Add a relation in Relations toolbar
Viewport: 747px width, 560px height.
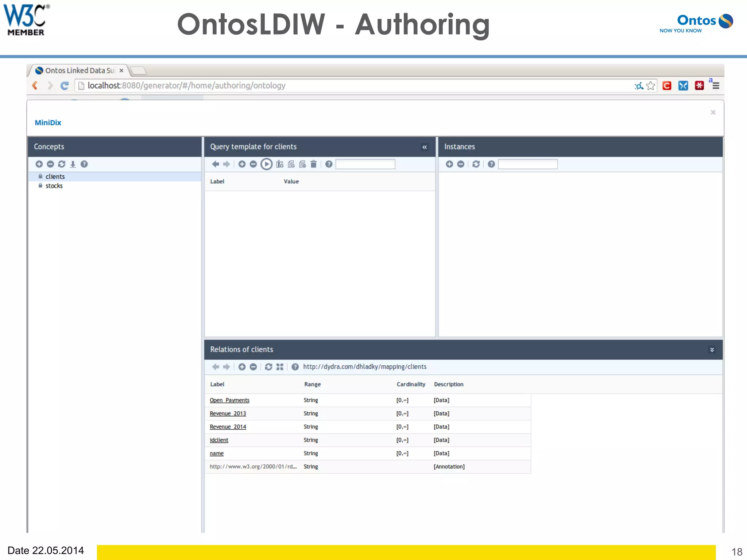coord(242,367)
